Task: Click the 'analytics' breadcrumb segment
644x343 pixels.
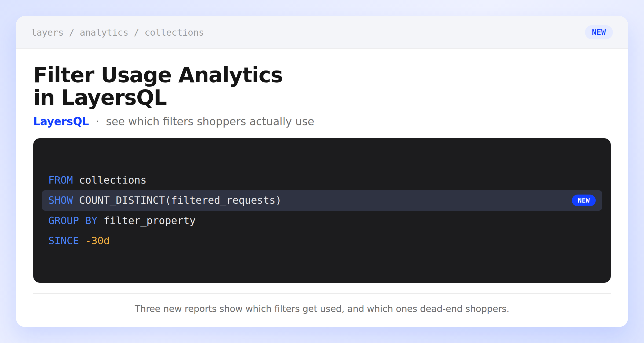Action: click(104, 32)
